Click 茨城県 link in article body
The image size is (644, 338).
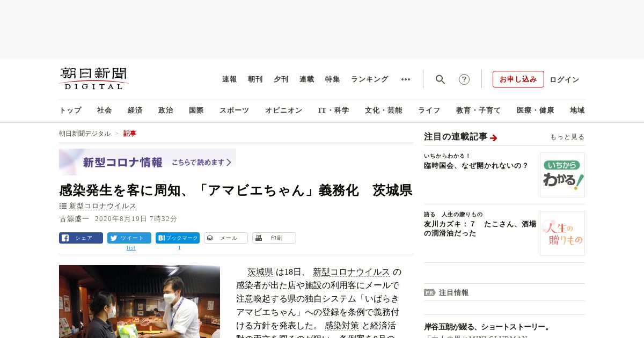pyautogui.click(x=260, y=272)
